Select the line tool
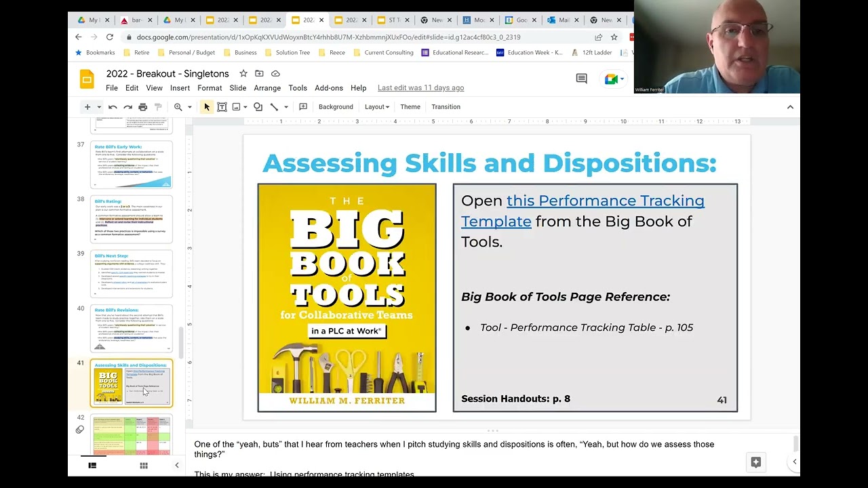868x488 pixels. (274, 107)
